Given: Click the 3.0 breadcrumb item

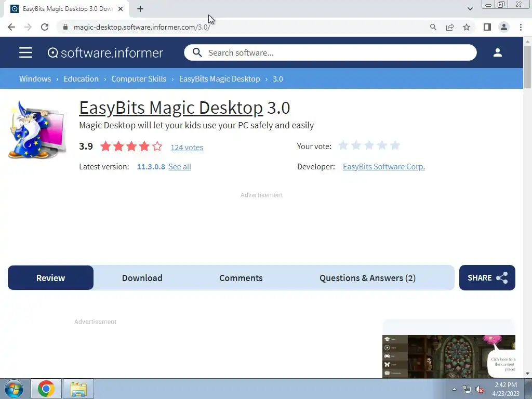Looking at the screenshot, I should pyautogui.click(x=278, y=79).
